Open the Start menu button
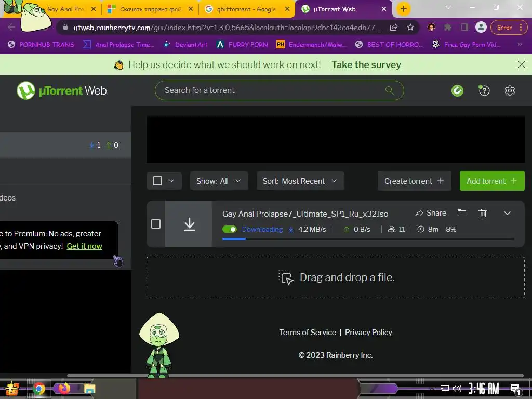Image resolution: width=532 pixels, height=399 pixels. 12,389
